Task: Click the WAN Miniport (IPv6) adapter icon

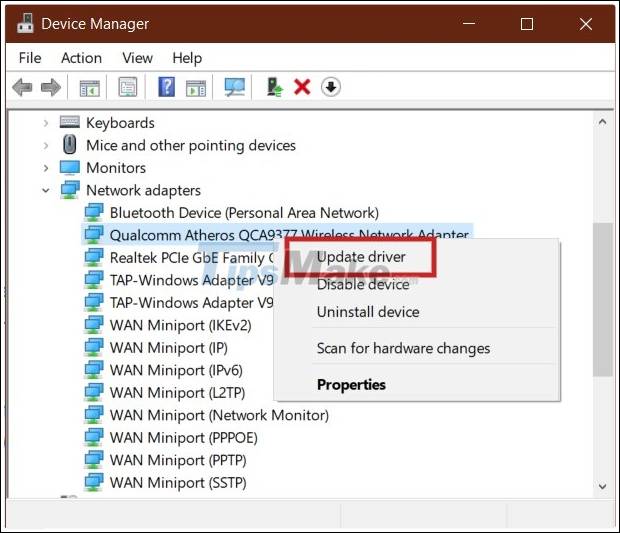Action: (x=94, y=370)
